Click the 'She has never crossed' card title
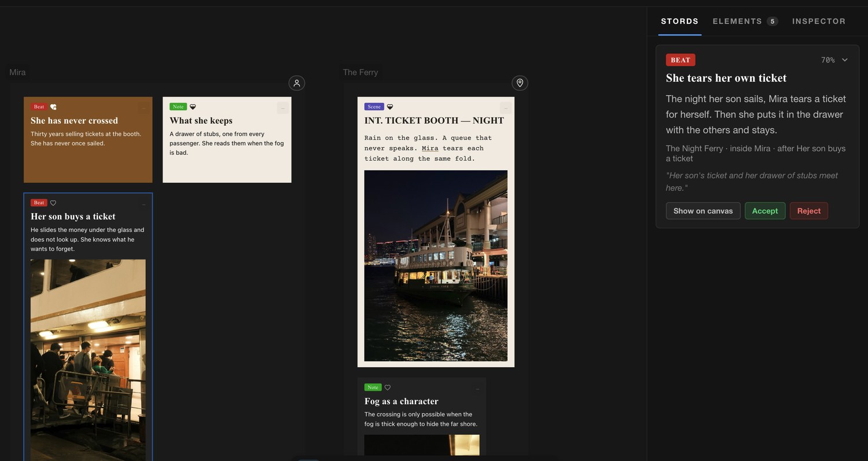The image size is (868, 461). [x=74, y=120]
